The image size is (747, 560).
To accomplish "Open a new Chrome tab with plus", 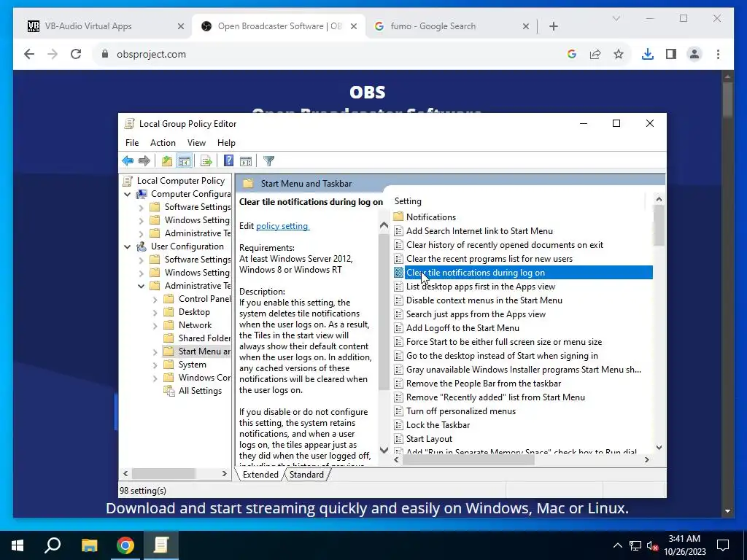I will (553, 26).
